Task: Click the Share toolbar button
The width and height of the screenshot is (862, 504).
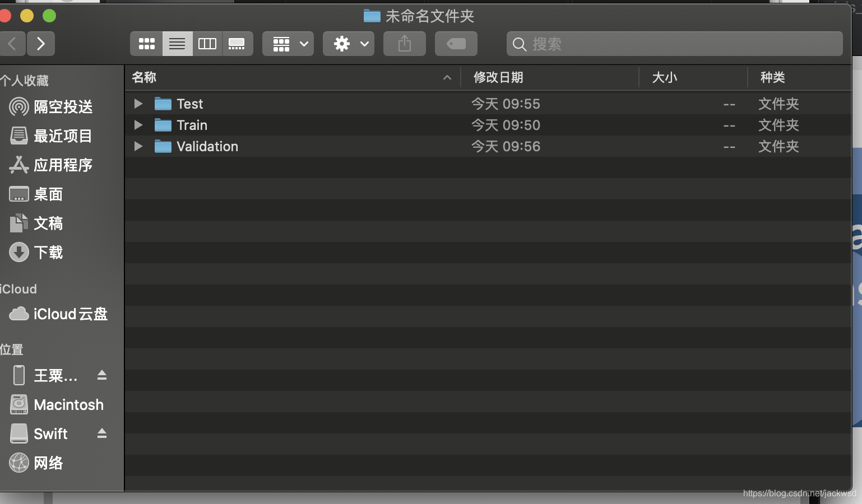Action: 405,44
